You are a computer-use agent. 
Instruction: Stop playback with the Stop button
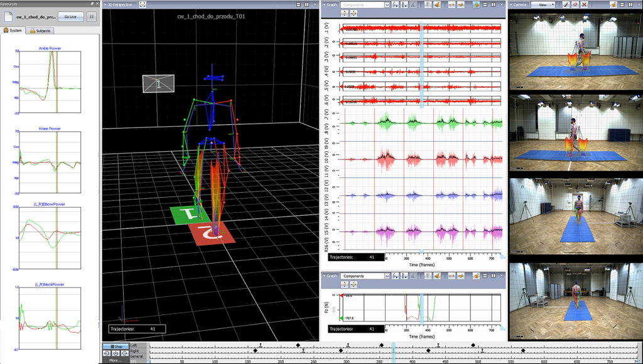[x=116, y=346]
